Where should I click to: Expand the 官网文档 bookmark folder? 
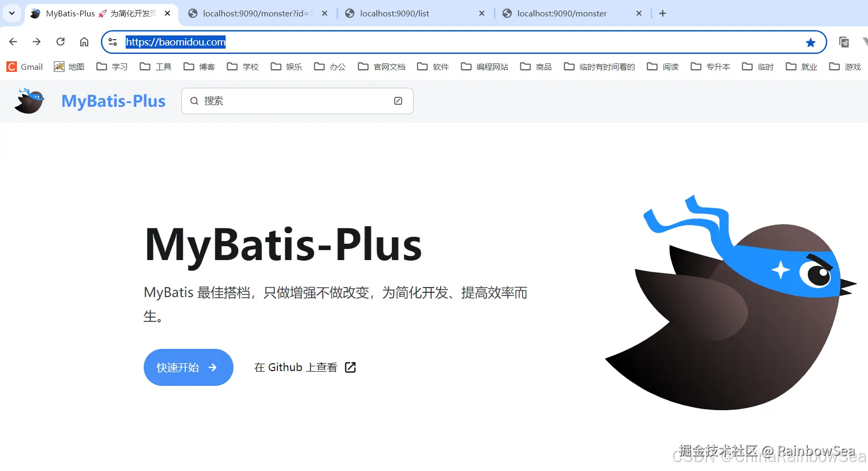click(381, 67)
